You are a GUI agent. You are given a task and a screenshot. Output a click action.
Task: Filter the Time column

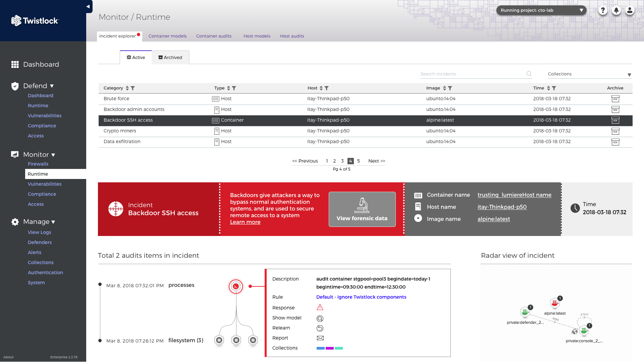(554, 88)
